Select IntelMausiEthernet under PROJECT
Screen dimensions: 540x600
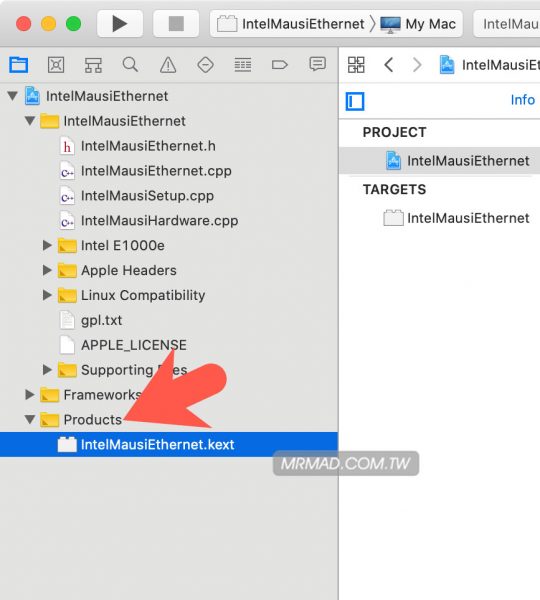(x=440, y=161)
